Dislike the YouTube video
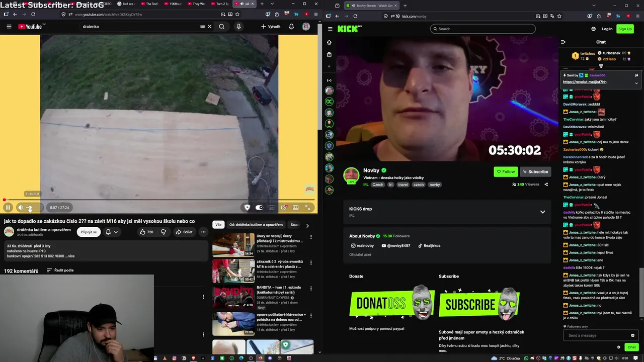644x362 pixels. pyautogui.click(x=164, y=232)
